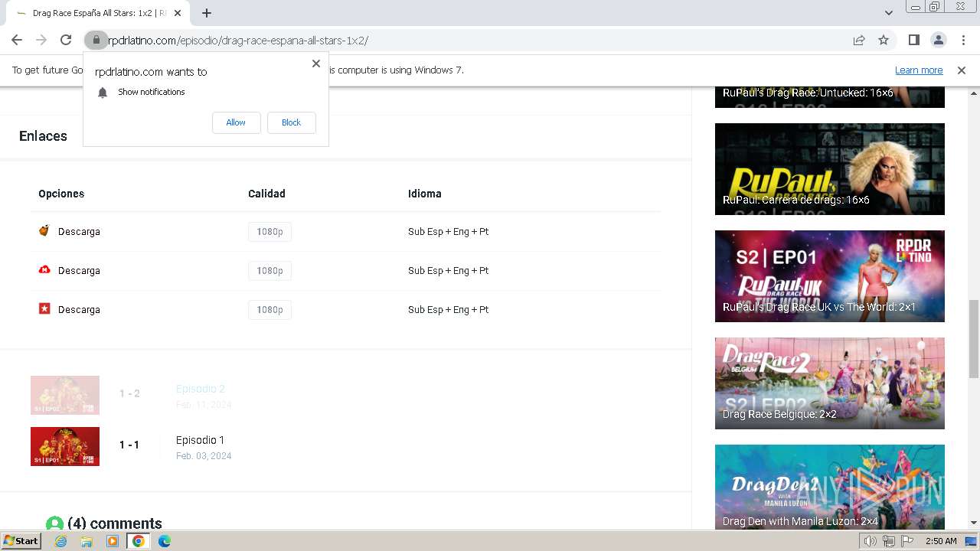Open Action Center flag icon
Screen dimensions: 980x551
point(907,541)
